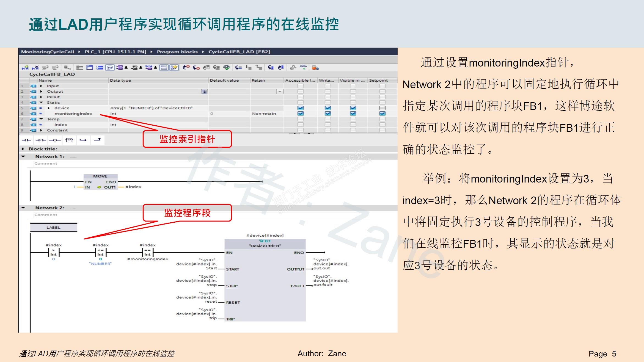Click the open branch icon
The height and width of the screenshot is (362, 644).
tap(83, 140)
